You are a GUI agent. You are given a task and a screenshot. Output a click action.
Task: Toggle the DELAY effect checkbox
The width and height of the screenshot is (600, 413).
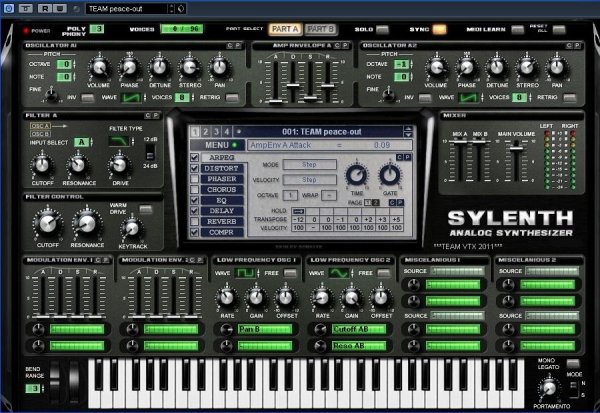(194, 211)
